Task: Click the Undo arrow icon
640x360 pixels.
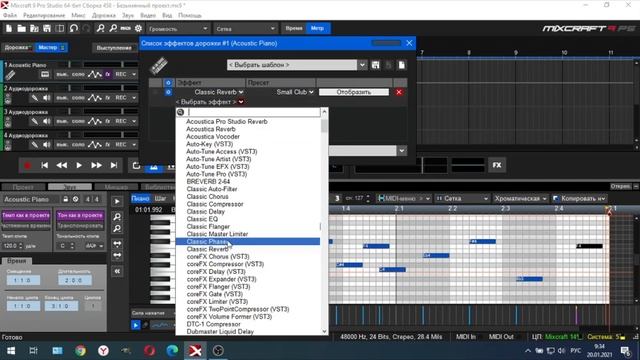Action: 74,29
